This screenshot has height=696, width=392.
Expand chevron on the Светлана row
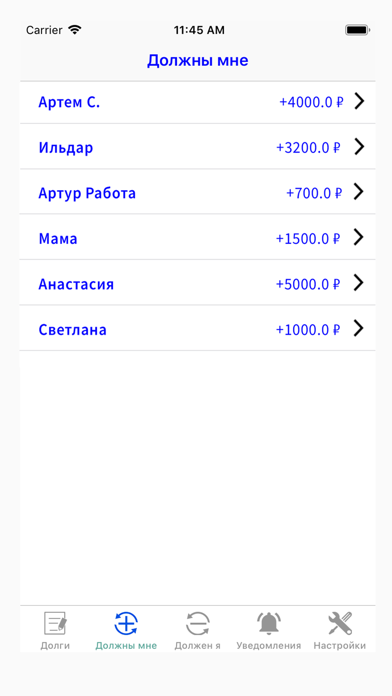tap(359, 328)
